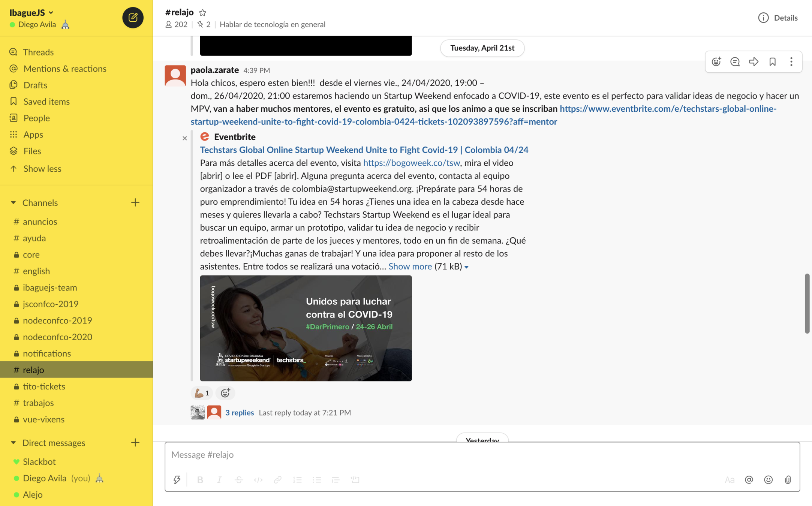The width and height of the screenshot is (812, 506).
Task: Click the attach file paperclip icon
Action: click(788, 480)
